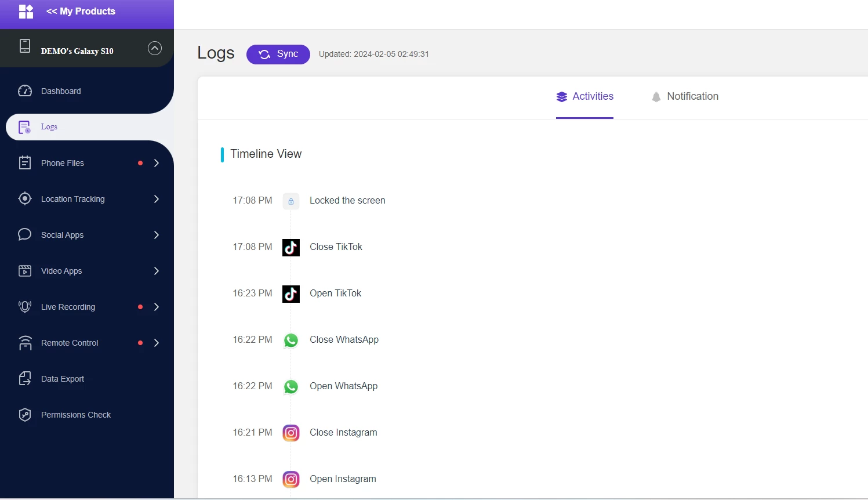Click the Instagram icon for Close Instagram
This screenshot has height=500, width=868.
tap(291, 433)
